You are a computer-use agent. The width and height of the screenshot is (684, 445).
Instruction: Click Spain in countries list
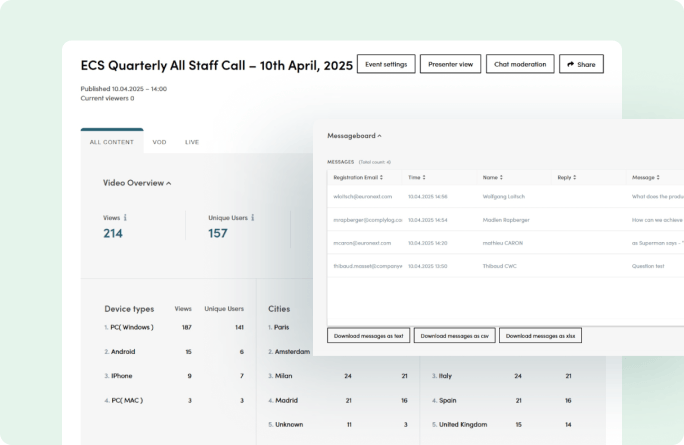(x=448, y=400)
